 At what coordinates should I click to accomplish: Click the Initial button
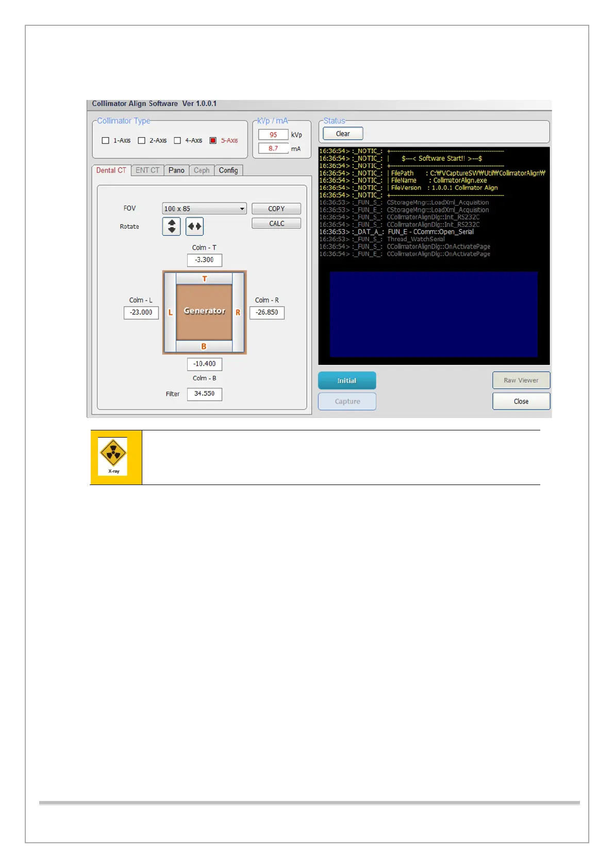pyautogui.click(x=347, y=380)
